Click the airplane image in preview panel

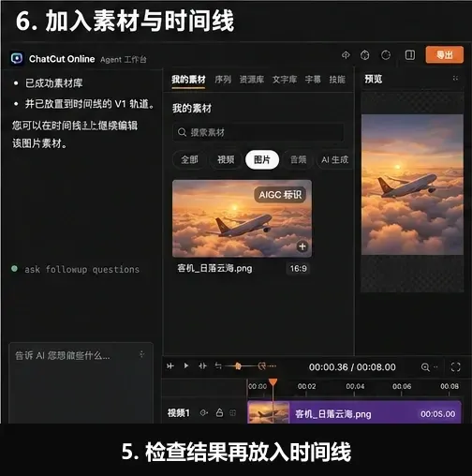pos(412,185)
